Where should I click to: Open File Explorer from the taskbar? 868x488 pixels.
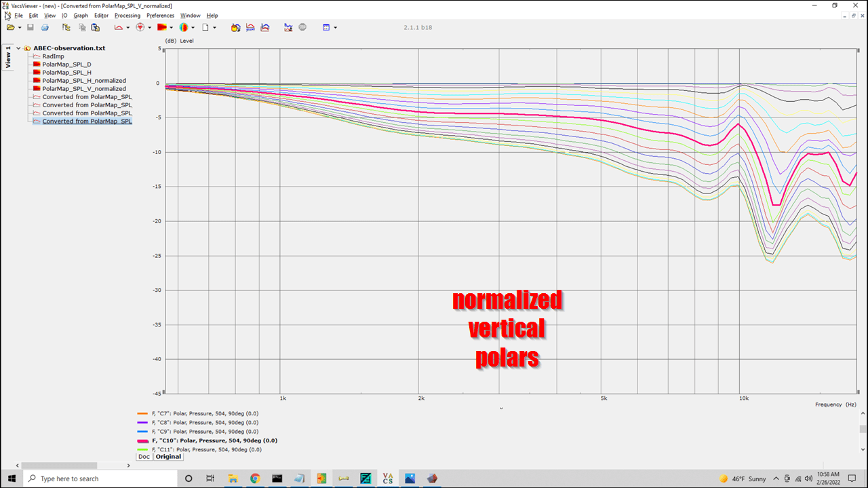[x=233, y=478]
